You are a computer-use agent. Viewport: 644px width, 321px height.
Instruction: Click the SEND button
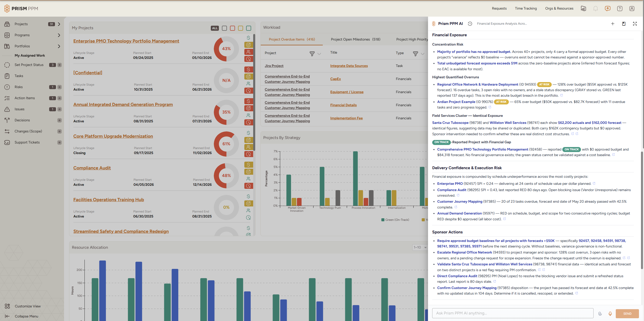[x=627, y=313]
